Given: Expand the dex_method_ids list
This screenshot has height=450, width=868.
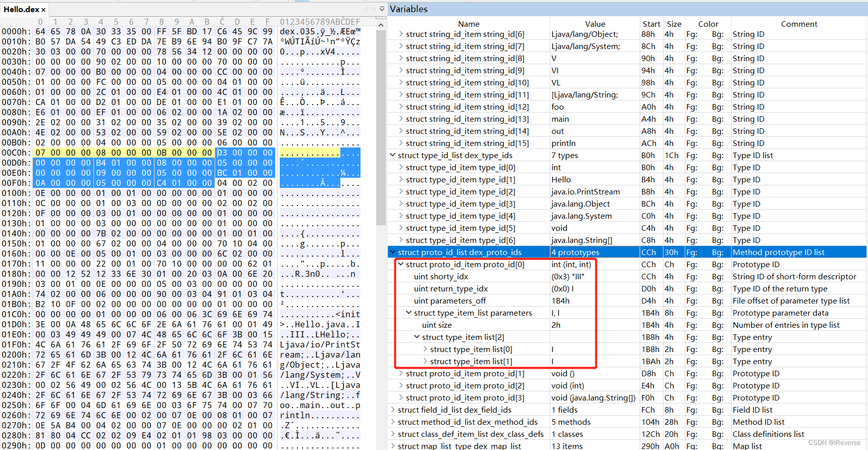Looking at the screenshot, I should click(x=393, y=422).
